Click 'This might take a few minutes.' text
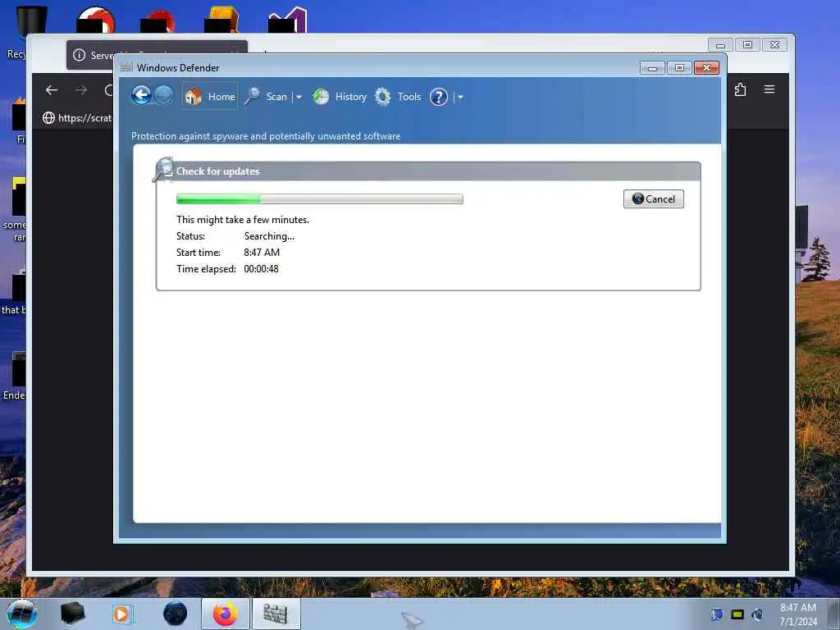 (243, 220)
